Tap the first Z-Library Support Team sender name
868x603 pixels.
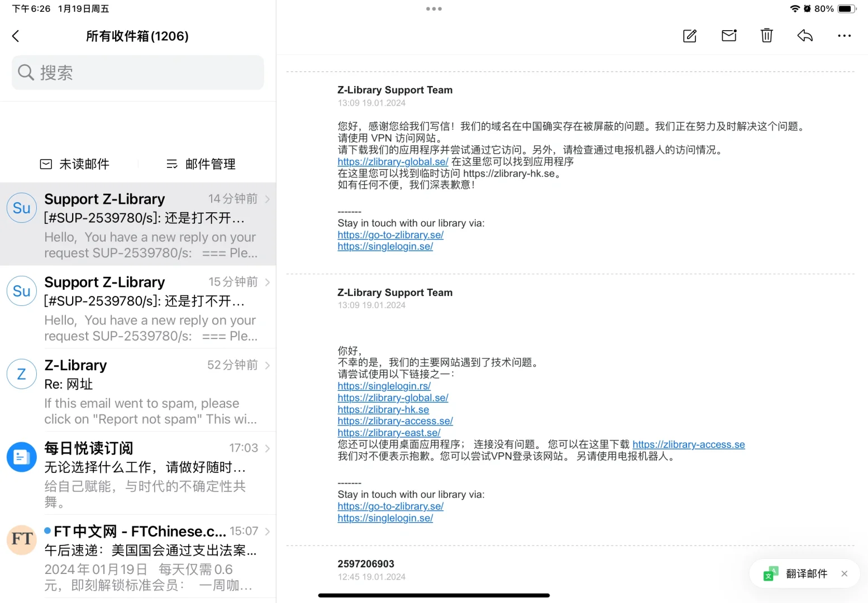click(x=395, y=90)
